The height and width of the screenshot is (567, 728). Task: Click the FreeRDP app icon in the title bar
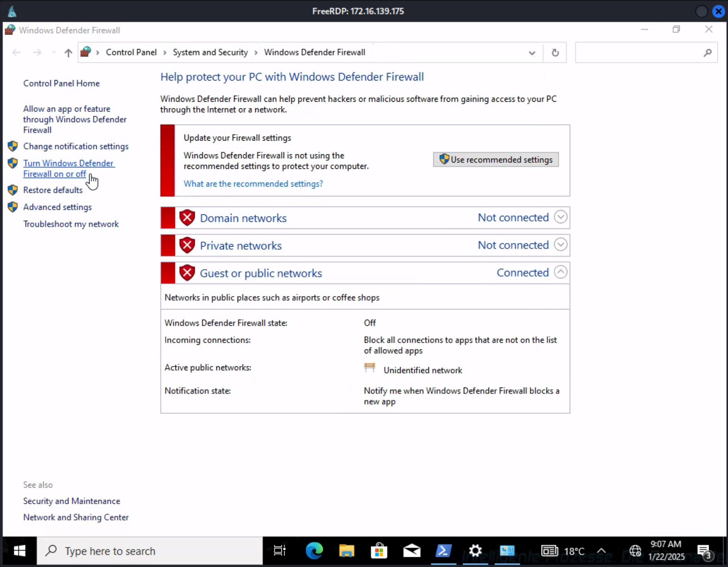point(12,11)
